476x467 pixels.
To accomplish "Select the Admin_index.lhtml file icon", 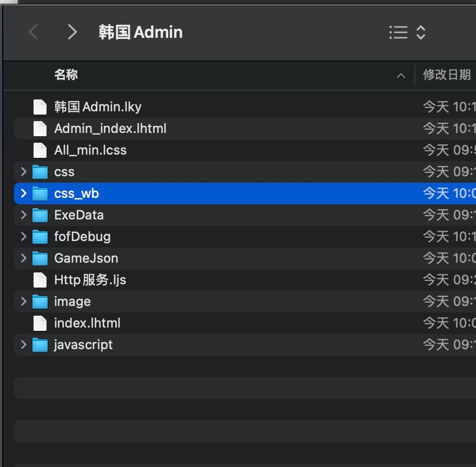I will coord(40,128).
